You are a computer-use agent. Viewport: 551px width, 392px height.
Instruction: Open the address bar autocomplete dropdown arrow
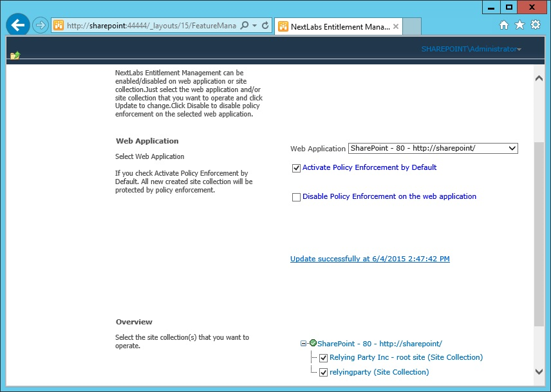pos(255,26)
